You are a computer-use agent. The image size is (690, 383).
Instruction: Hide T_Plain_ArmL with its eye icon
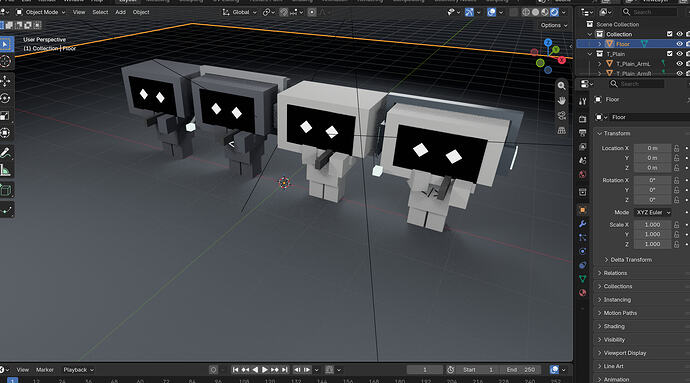[679, 64]
